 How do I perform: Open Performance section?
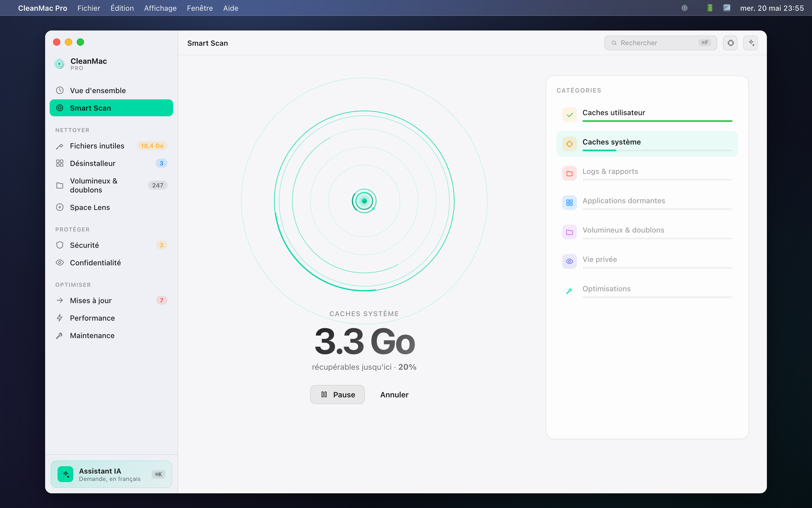point(111,318)
